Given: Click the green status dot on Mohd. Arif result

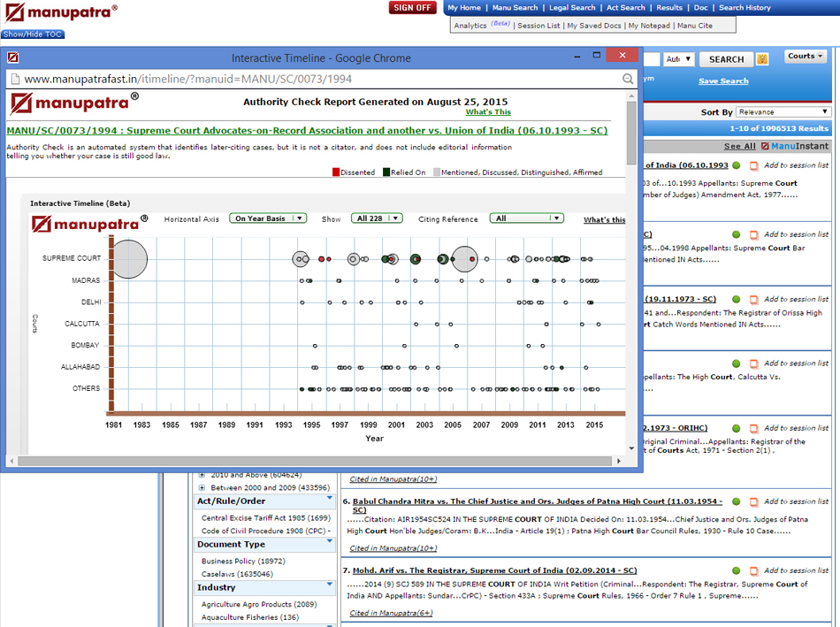Looking at the screenshot, I should tap(736, 570).
